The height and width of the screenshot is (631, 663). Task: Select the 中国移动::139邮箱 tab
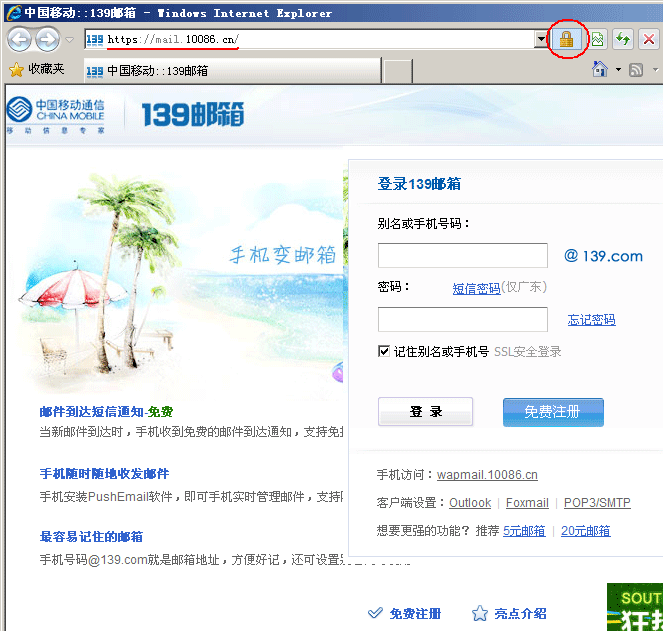pyautogui.click(x=230, y=71)
